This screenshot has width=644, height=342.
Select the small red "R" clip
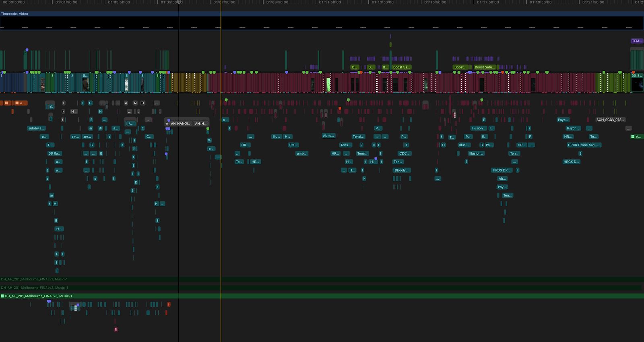click(x=116, y=330)
